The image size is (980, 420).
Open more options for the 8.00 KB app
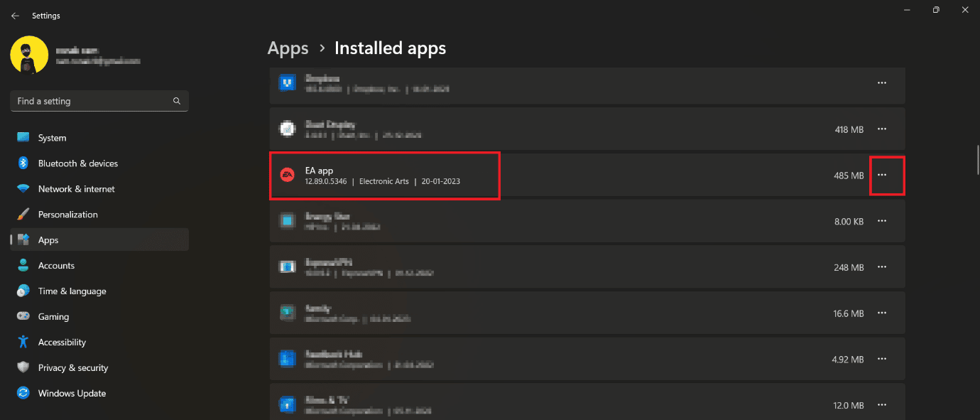tap(882, 221)
